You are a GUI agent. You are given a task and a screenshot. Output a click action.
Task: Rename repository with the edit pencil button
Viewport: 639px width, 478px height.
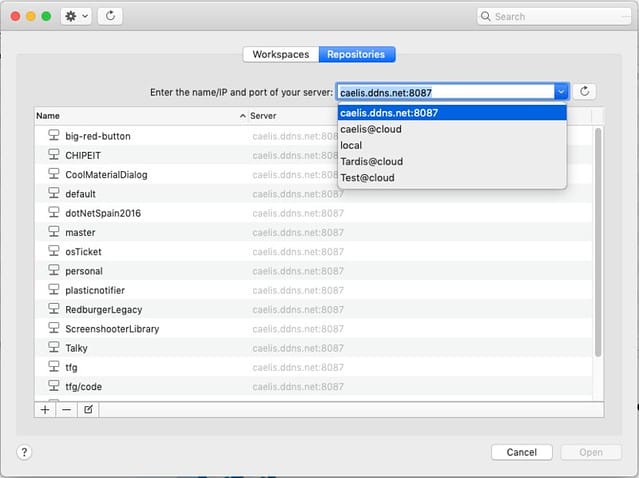click(x=88, y=410)
